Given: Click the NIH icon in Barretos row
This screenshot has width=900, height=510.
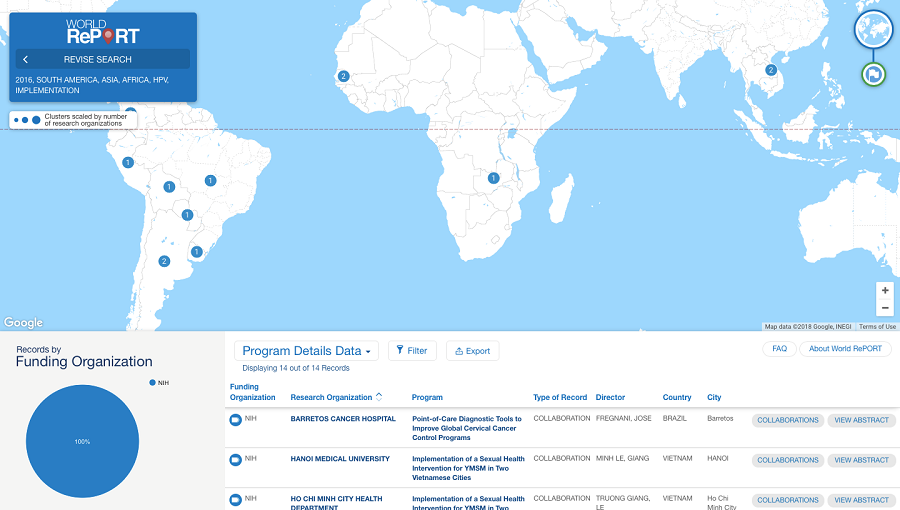Looking at the screenshot, I should click(236, 420).
